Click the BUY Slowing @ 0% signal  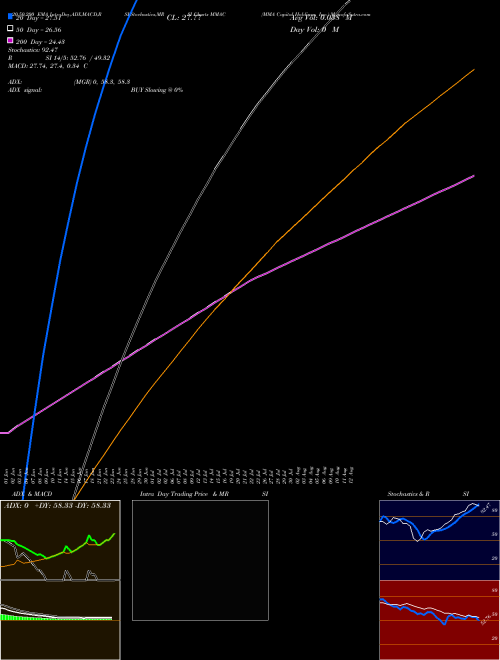coord(157,90)
